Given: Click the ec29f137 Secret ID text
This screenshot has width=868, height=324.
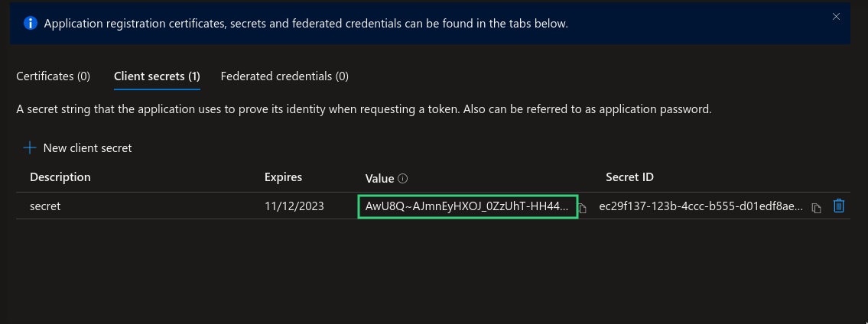Looking at the screenshot, I should pos(701,206).
